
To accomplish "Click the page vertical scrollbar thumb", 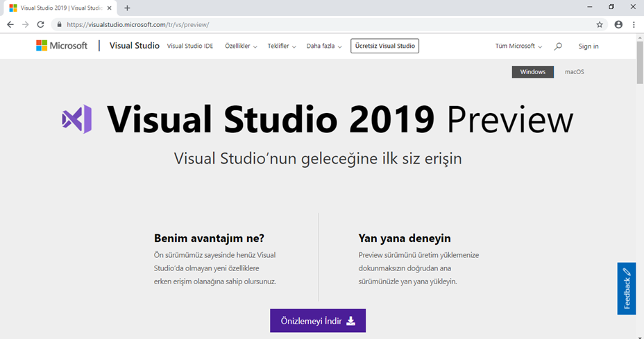I will pos(640,62).
